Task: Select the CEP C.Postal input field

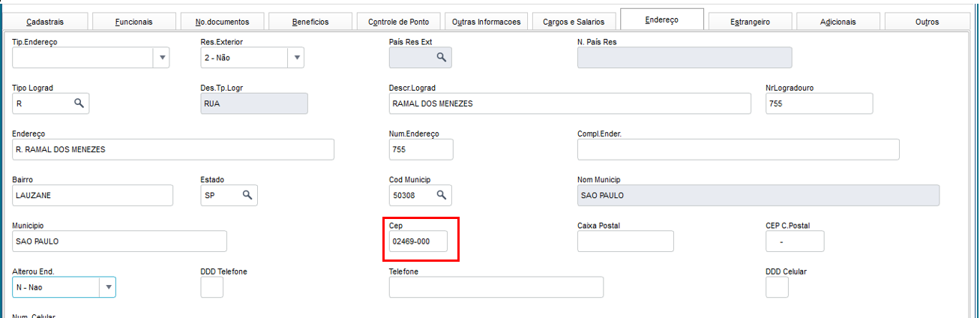Action: tap(795, 241)
